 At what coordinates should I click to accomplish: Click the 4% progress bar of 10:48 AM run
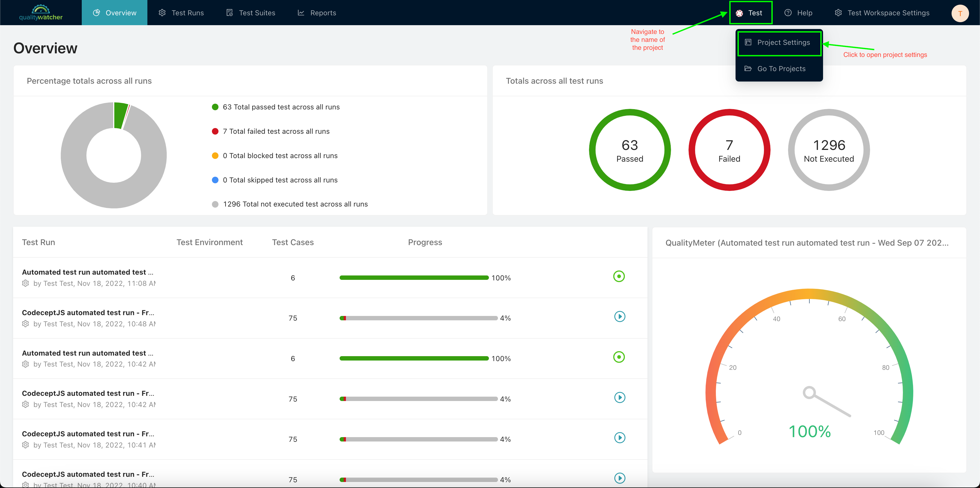click(x=418, y=318)
